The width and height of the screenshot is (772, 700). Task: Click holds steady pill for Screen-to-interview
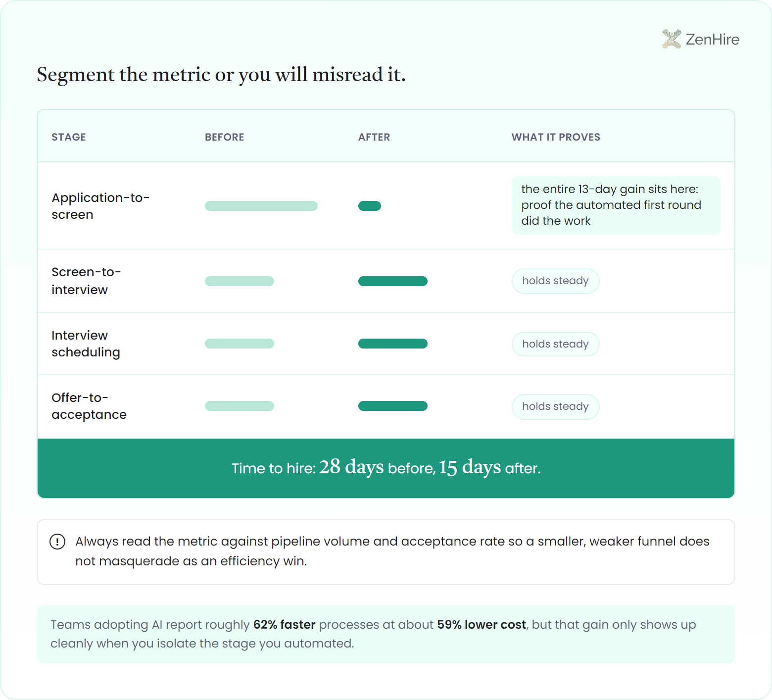click(556, 281)
